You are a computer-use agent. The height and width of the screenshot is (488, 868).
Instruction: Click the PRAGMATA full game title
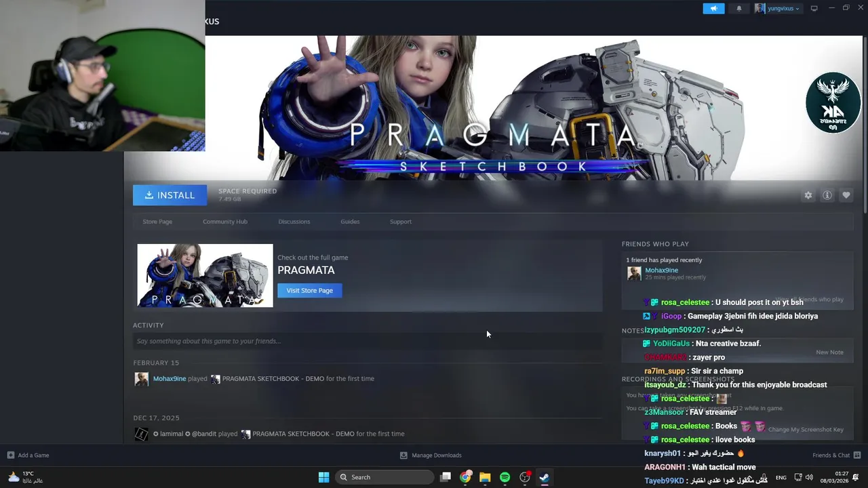coord(306,270)
